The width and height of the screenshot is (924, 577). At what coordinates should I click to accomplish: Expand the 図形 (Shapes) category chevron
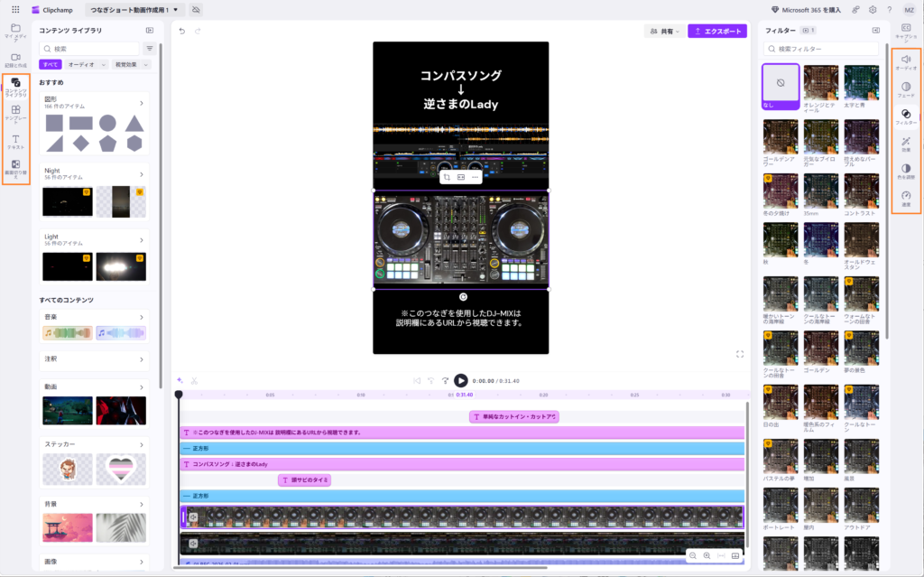tap(142, 103)
